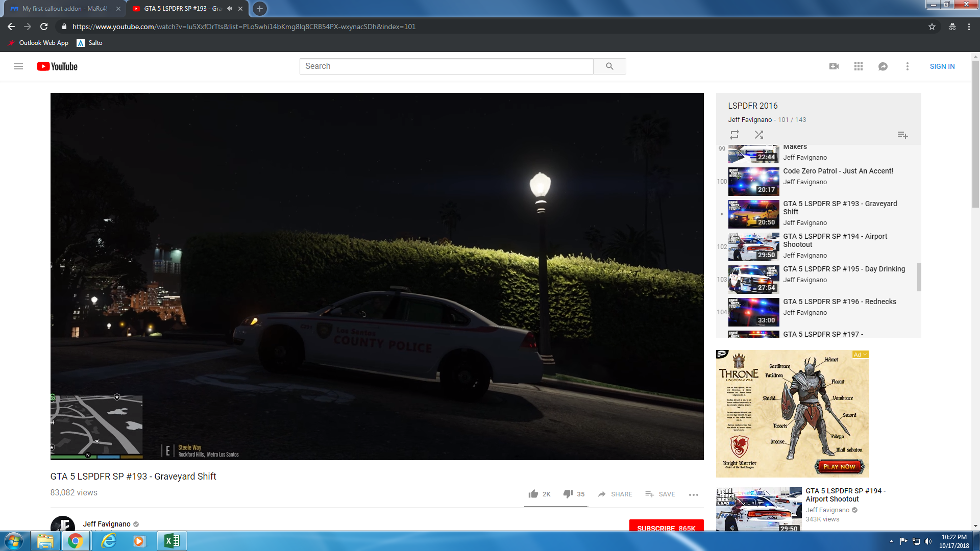The width and height of the screenshot is (980, 551).
Task: Open a new browser tab
Action: point(260,9)
